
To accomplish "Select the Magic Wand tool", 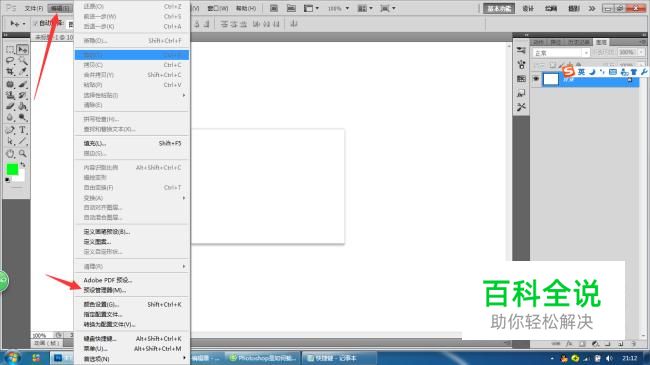I will click(22, 61).
